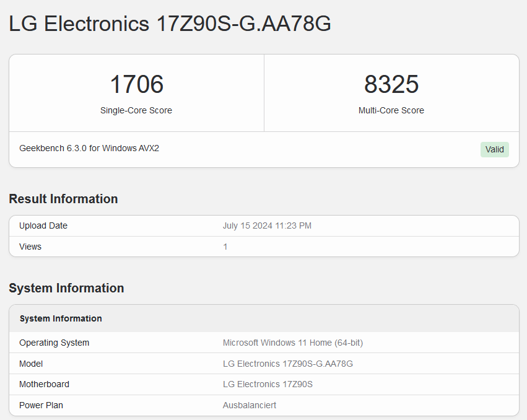
Task: Select the Multi-Core Score label
Action: click(391, 110)
